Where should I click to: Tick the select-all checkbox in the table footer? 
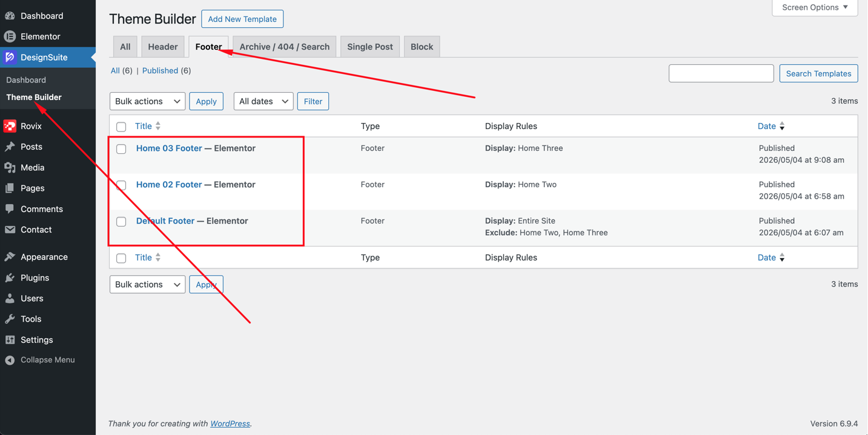tap(121, 258)
